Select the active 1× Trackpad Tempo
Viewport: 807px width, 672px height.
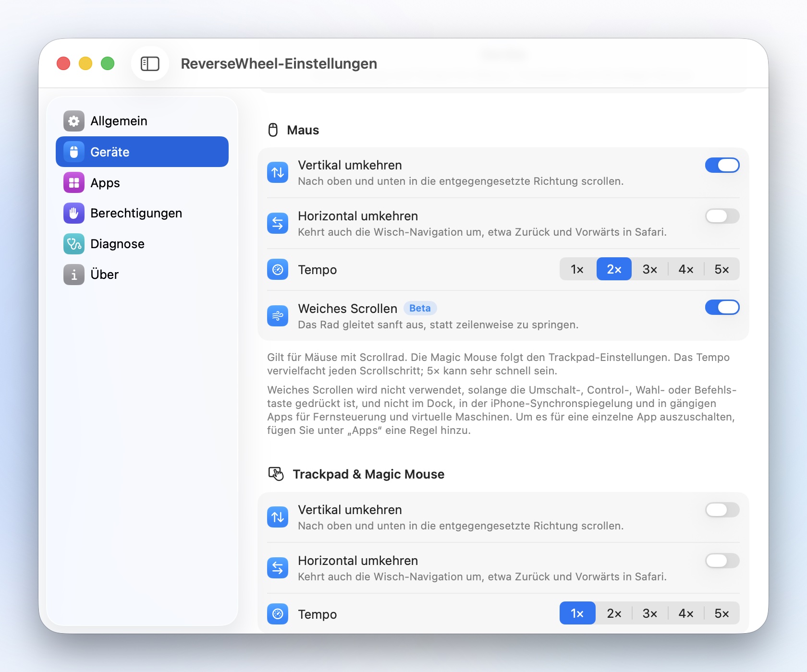pyautogui.click(x=577, y=613)
